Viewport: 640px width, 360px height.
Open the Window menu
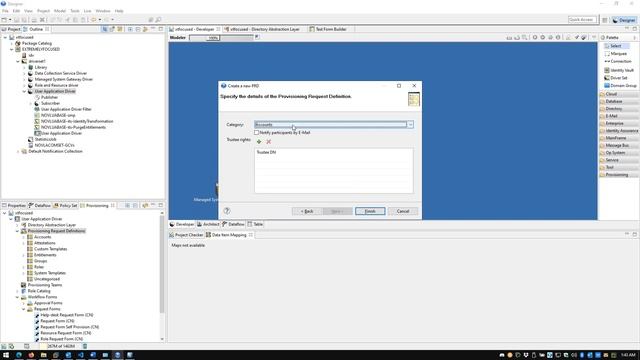[x=103, y=11]
